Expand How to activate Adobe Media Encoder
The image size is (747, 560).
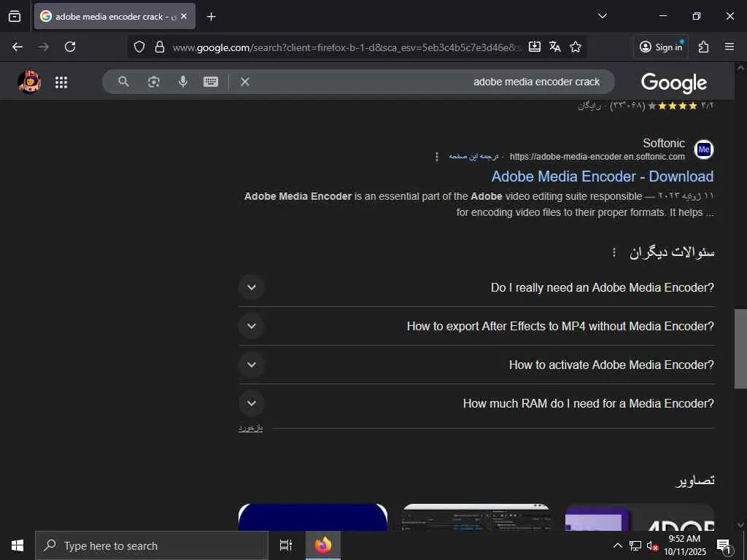(x=476, y=365)
